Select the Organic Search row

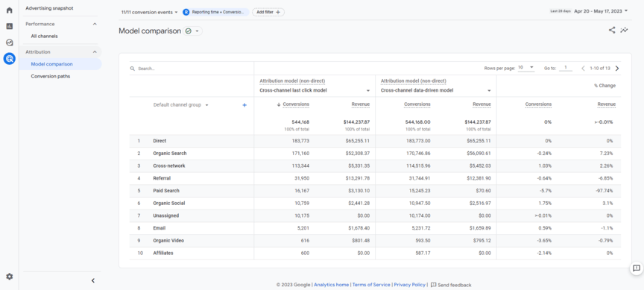coord(375,154)
